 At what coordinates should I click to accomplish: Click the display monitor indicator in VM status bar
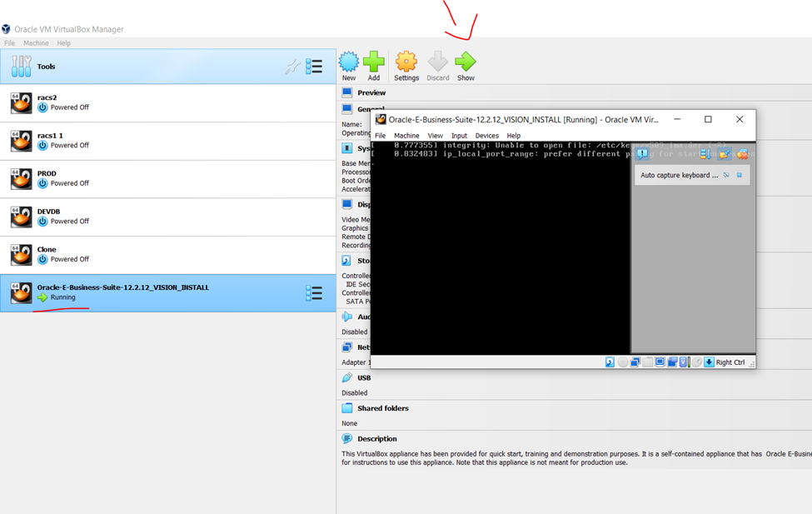pos(660,362)
